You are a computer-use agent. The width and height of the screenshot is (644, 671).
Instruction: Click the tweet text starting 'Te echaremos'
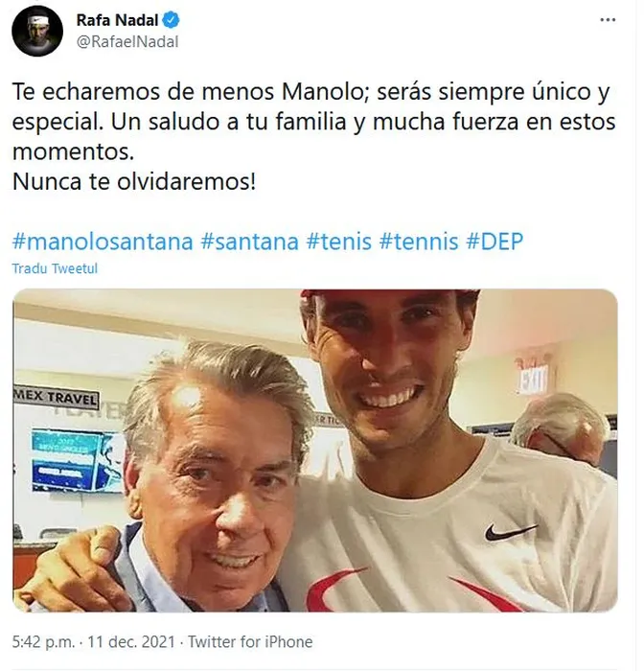tap(313, 122)
